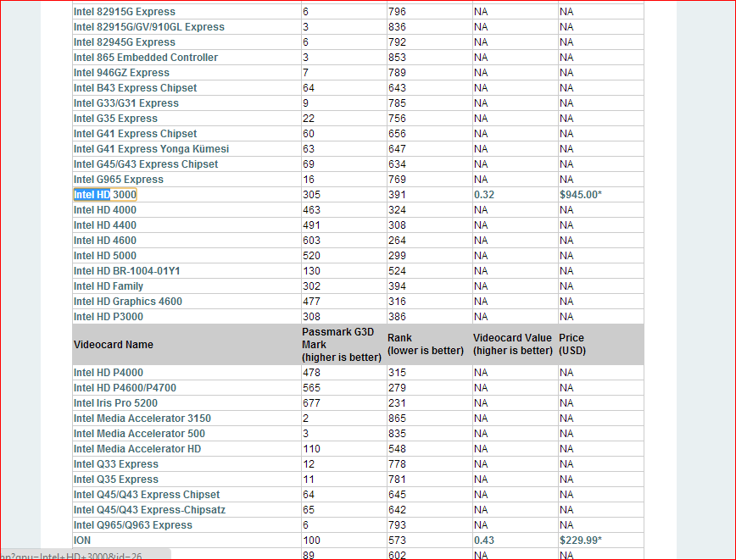Open the Intel HD BR-1004-01Y1 link
The image size is (736, 560).
pos(126,271)
